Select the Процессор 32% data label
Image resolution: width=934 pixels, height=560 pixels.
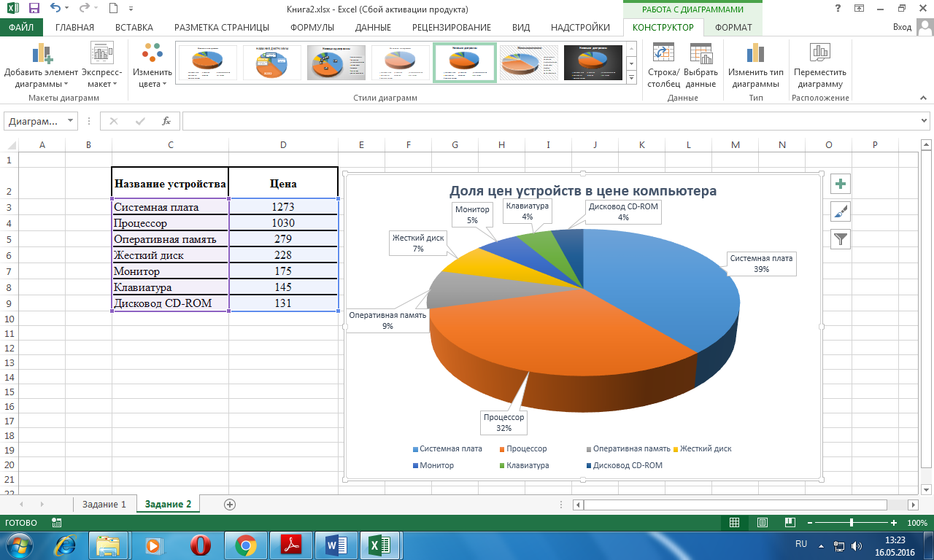[x=503, y=423]
